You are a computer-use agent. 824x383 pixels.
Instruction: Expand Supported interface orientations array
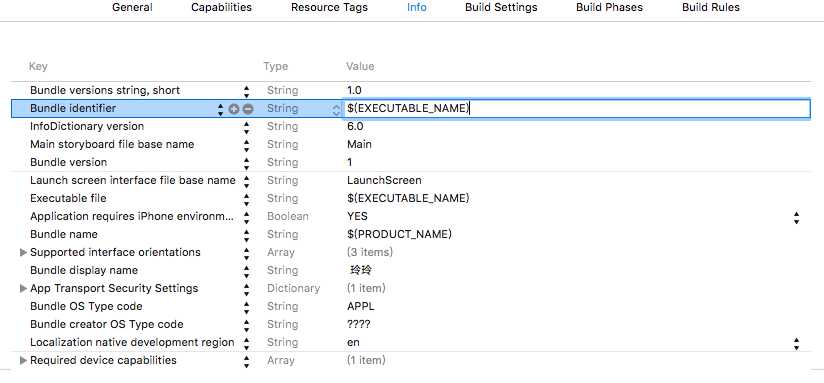[23, 252]
